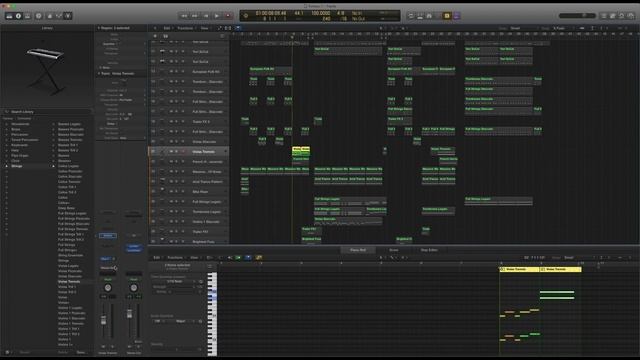Select the Full Strings Legato track header
Viewport: 640px width, 360px height.
[x=189, y=202]
